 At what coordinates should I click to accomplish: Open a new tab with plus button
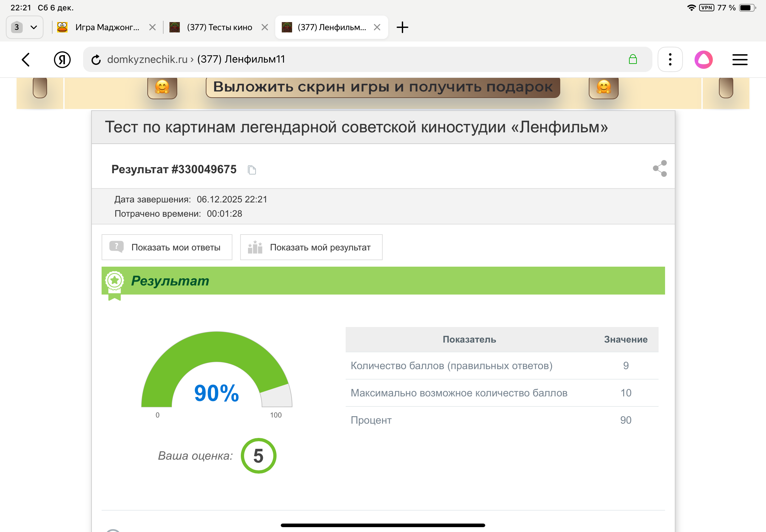pyautogui.click(x=402, y=27)
